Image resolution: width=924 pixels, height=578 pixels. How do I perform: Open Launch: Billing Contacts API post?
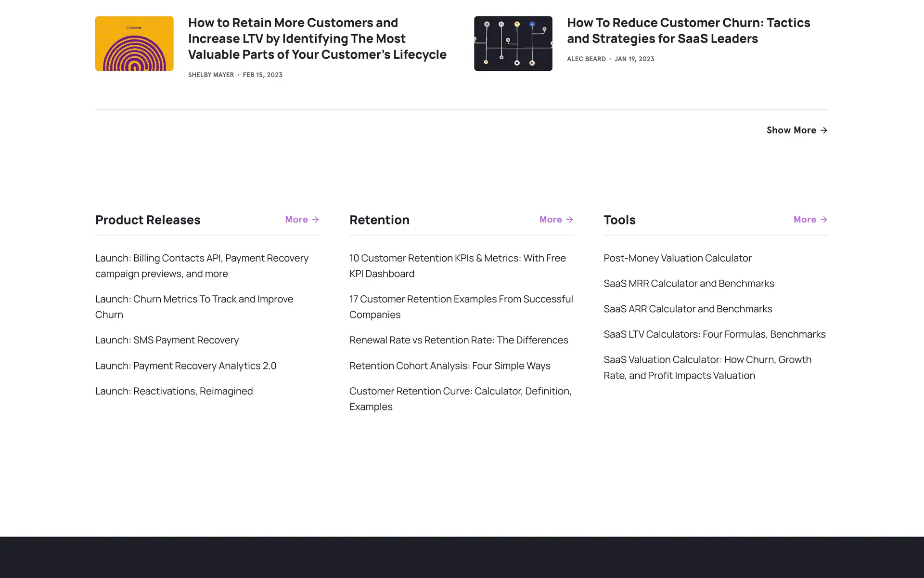point(202,266)
